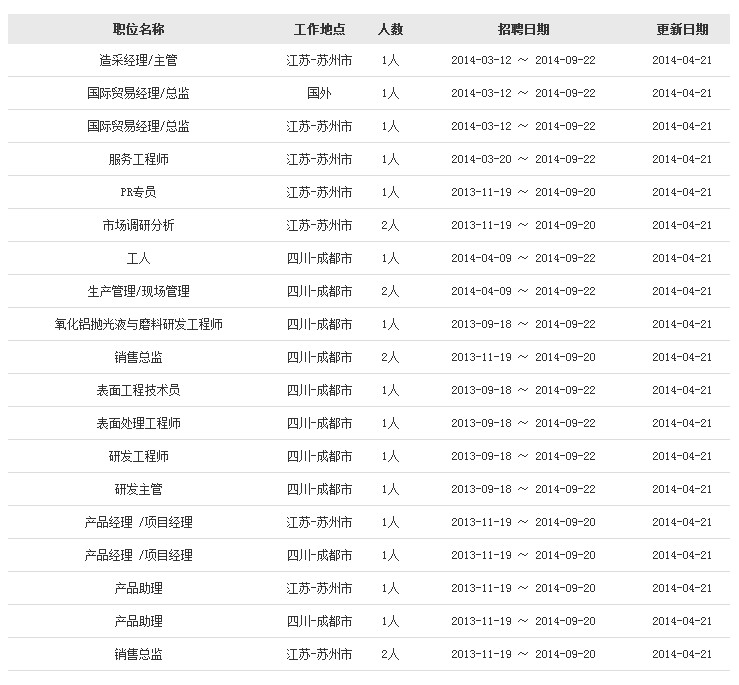The height and width of the screenshot is (685, 739).
Task: Open the 表面处理工程师 job posting
Action: click(138, 423)
